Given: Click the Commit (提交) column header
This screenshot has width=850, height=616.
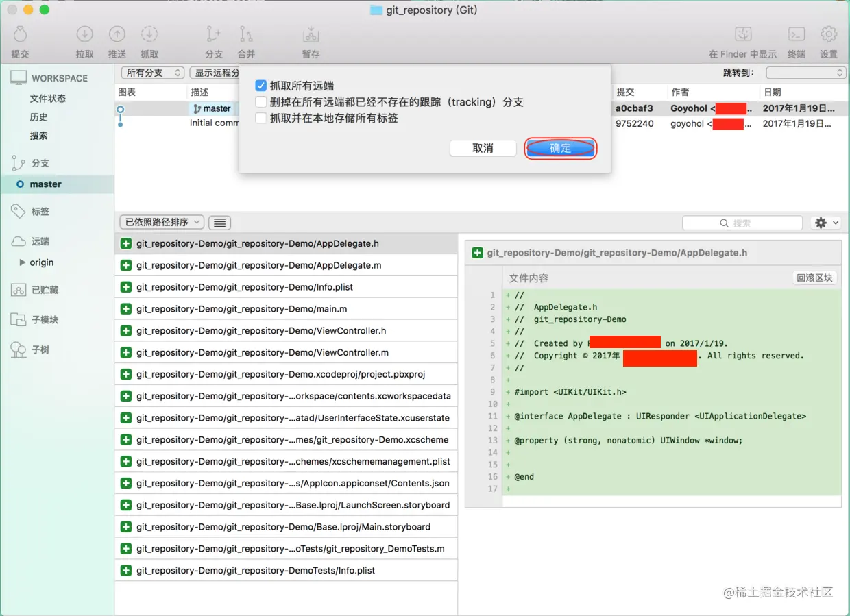Looking at the screenshot, I should [625, 92].
